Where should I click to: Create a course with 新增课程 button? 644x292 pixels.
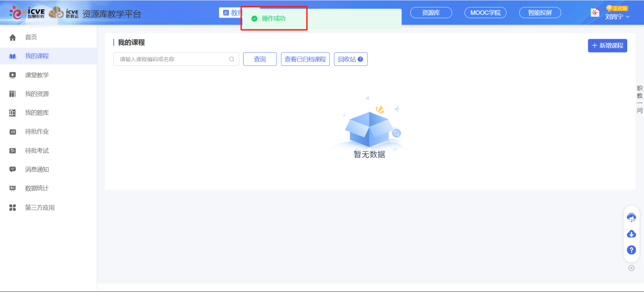pos(607,45)
